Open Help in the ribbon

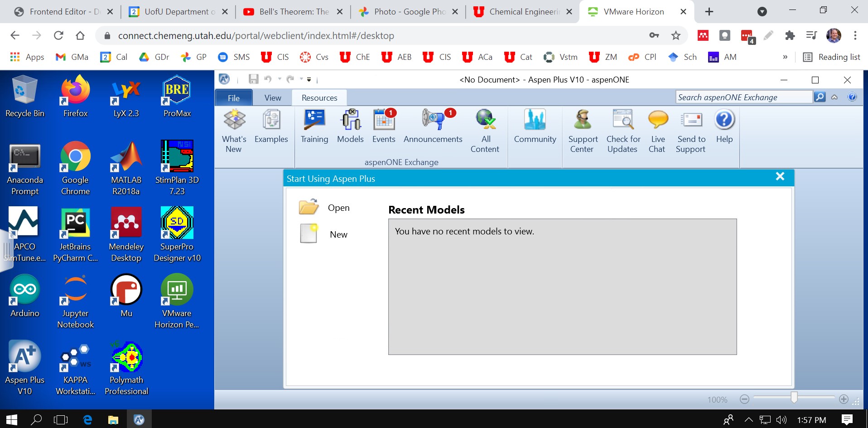(724, 127)
